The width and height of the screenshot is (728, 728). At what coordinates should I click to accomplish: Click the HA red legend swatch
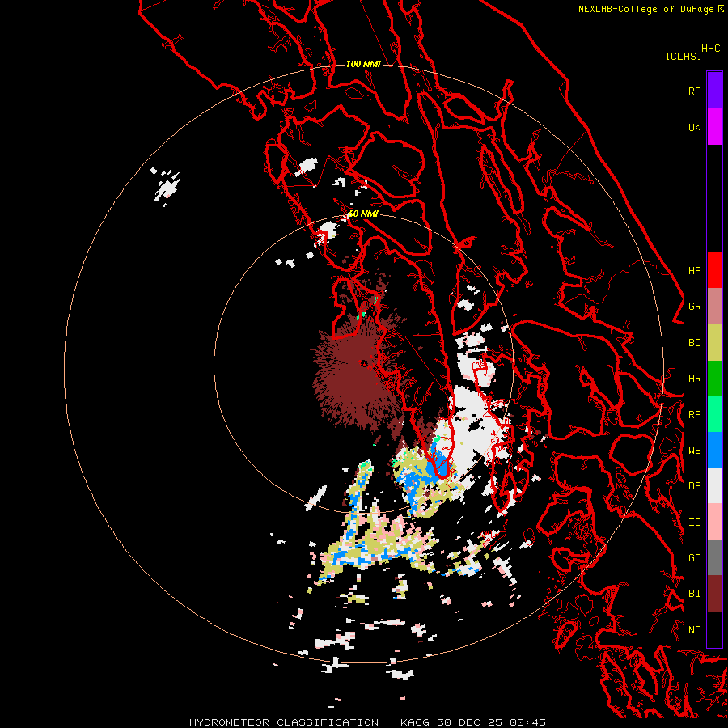tap(714, 270)
